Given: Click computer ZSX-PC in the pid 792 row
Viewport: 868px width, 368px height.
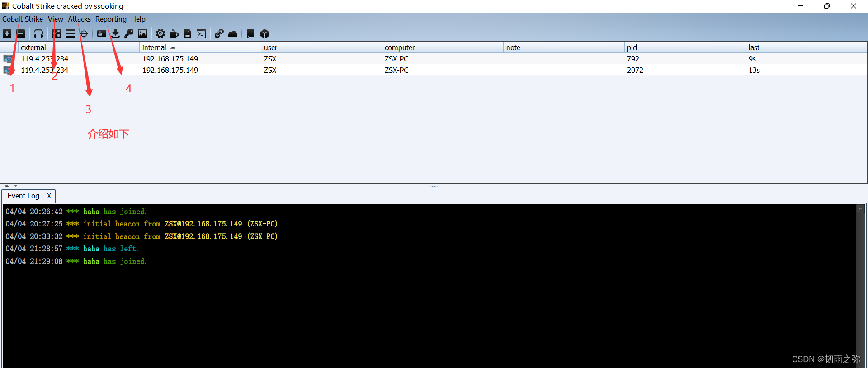Looking at the screenshot, I should click(x=396, y=59).
